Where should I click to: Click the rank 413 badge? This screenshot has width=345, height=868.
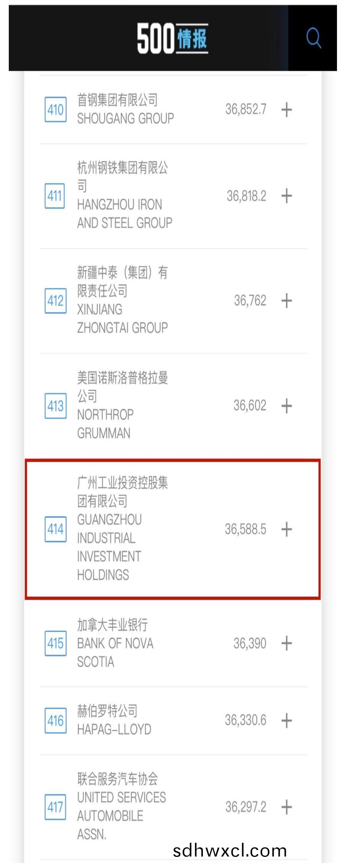coord(55,406)
